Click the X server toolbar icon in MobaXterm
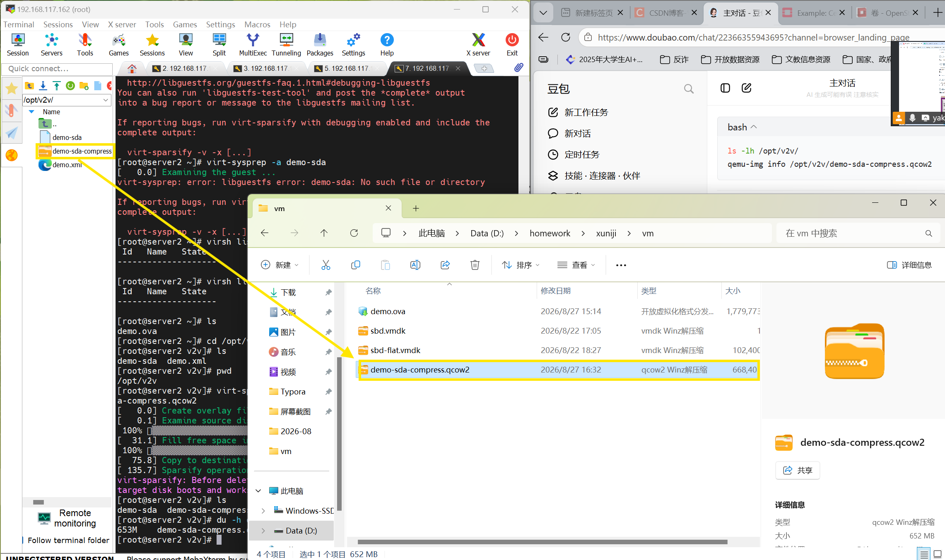Viewport: 945px width, 560px height. pos(478,45)
